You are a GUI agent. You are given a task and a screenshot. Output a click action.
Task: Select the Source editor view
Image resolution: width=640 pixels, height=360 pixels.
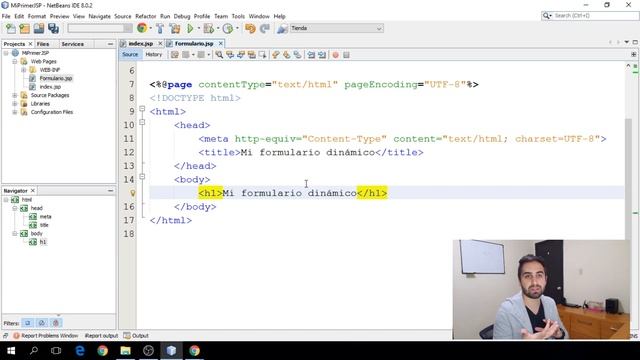tap(130, 54)
